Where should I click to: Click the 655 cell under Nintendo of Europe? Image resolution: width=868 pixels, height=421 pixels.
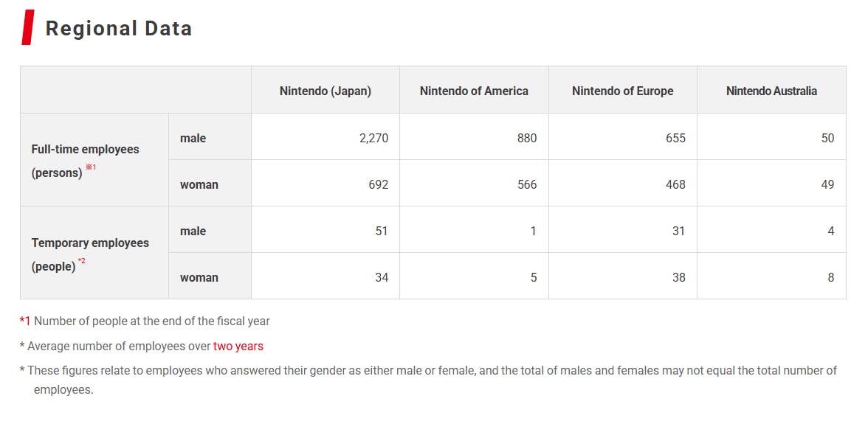click(623, 138)
